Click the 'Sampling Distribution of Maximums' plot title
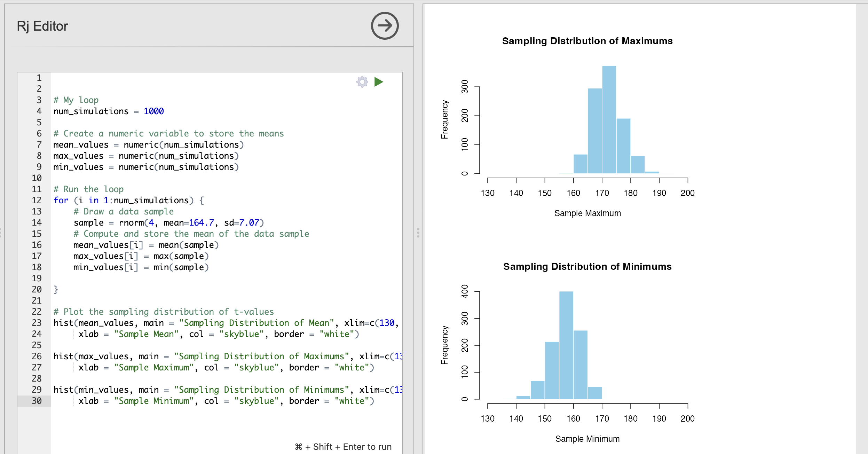Screen dimensions: 868x454 [x=587, y=41]
